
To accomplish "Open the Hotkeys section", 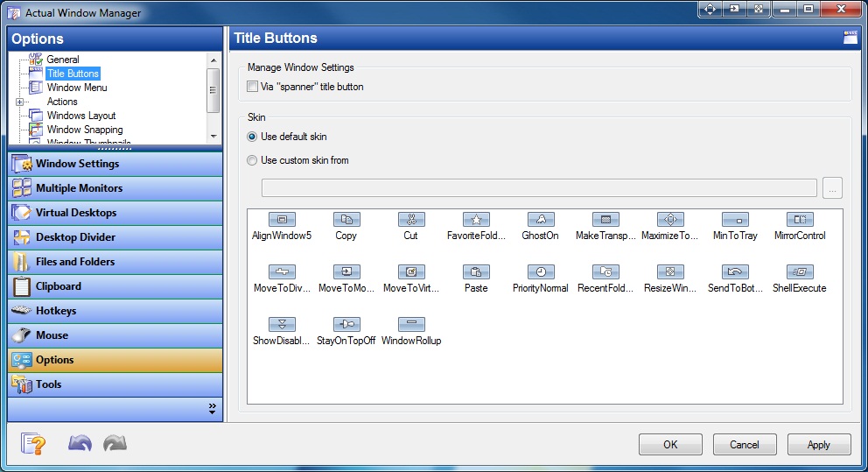I will [115, 310].
